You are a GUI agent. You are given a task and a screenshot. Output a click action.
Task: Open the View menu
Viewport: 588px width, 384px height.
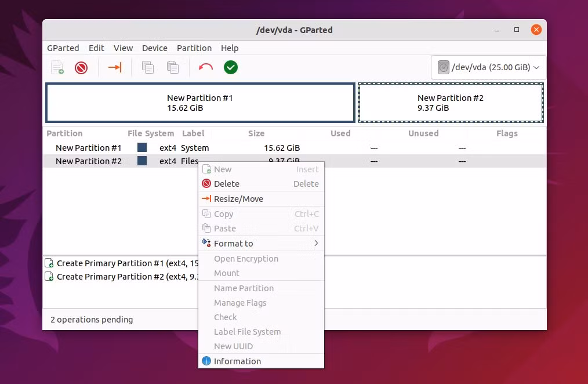click(124, 48)
